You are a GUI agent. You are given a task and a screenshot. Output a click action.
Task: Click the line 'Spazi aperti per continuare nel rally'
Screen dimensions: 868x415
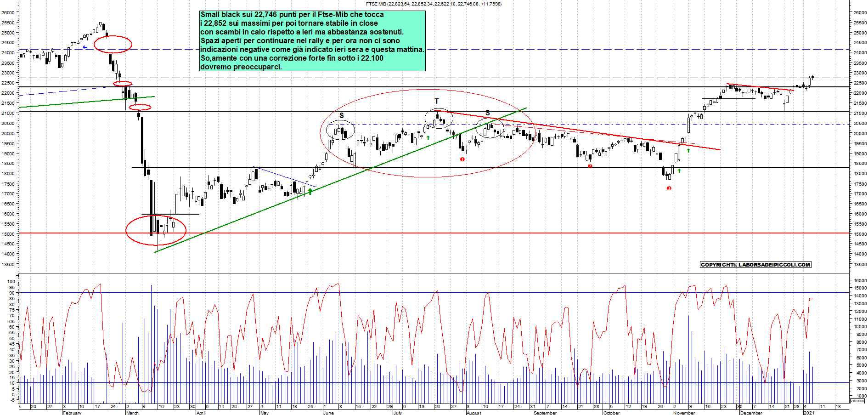pos(300,41)
